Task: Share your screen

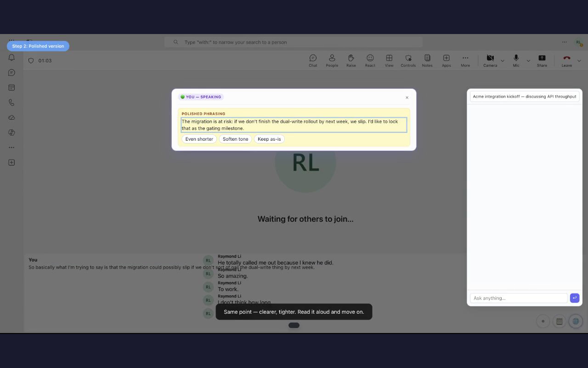Action: pos(542,60)
